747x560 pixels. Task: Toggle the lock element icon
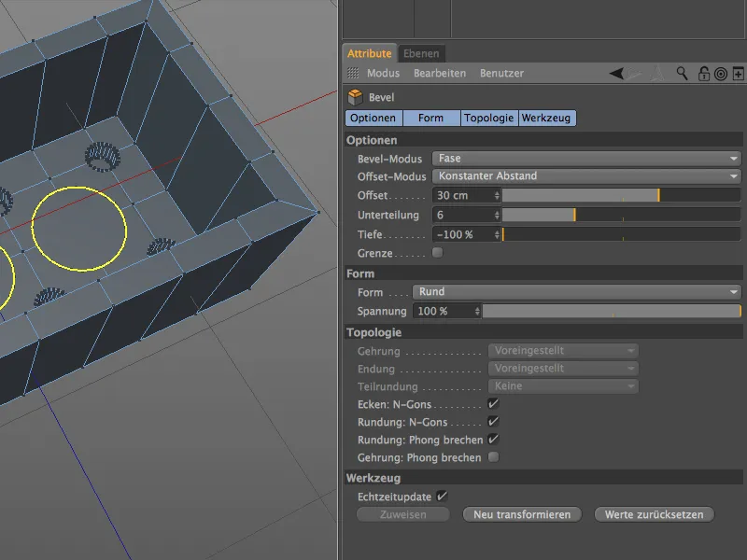click(x=703, y=74)
